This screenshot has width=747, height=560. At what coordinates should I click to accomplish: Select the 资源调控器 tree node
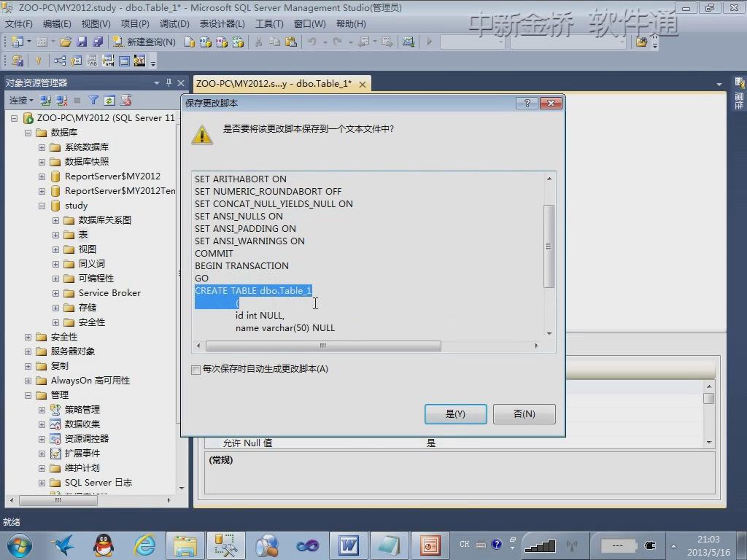pyautogui.click(x=87, y=438)
